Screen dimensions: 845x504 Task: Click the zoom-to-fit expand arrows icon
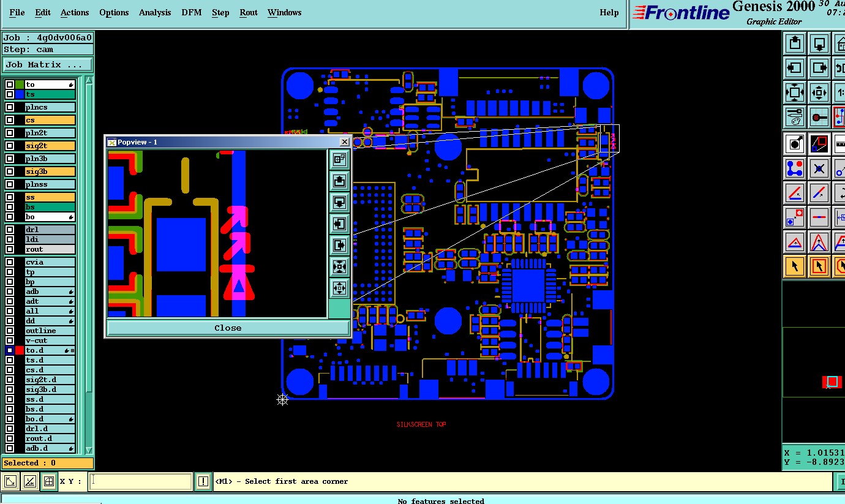(795, 93)
